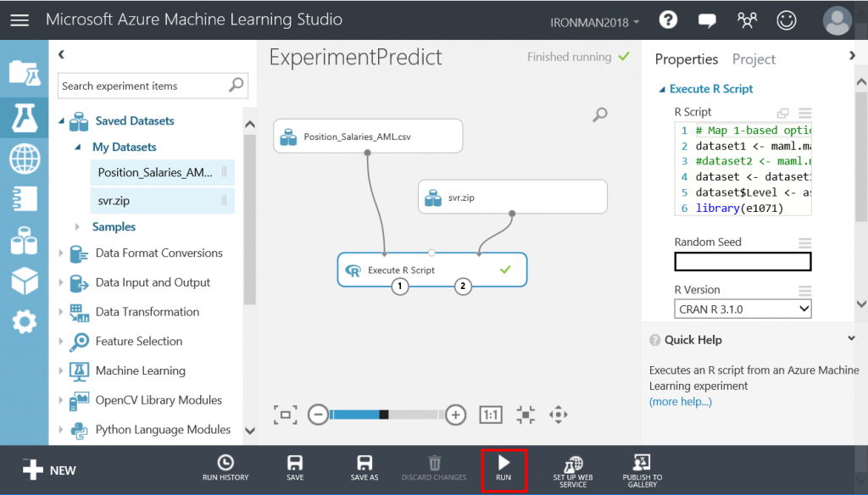Expand Machine Learning category
This screenshot has height=495, width=868.
[x=61, y=370]
